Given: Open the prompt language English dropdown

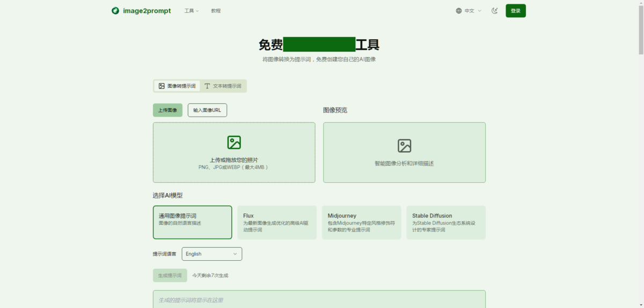Looking at the screenshot, I should point(211,254).
